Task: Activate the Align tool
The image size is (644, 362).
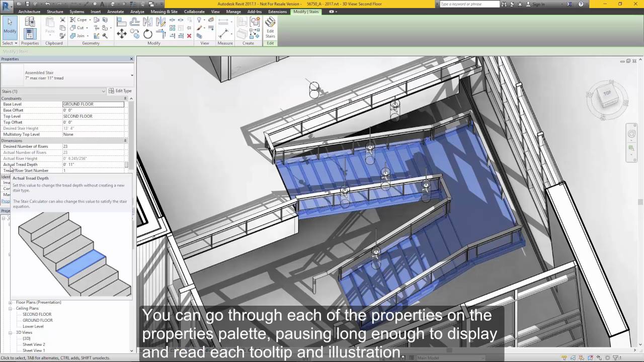Action: click(x=122, y=21)
